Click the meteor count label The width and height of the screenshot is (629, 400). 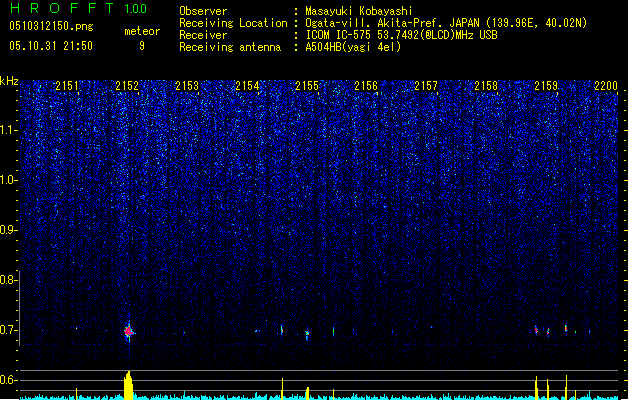(x=142, y=31)
